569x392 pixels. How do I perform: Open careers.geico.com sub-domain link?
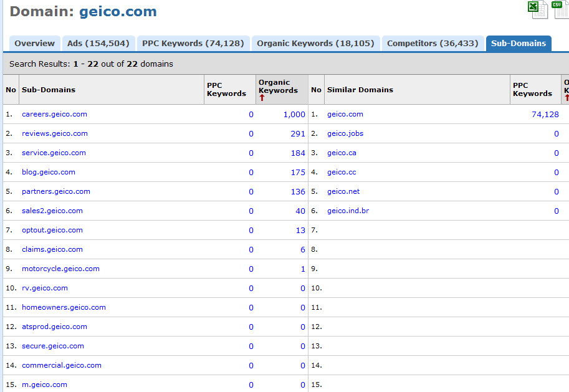coord(54,114)
